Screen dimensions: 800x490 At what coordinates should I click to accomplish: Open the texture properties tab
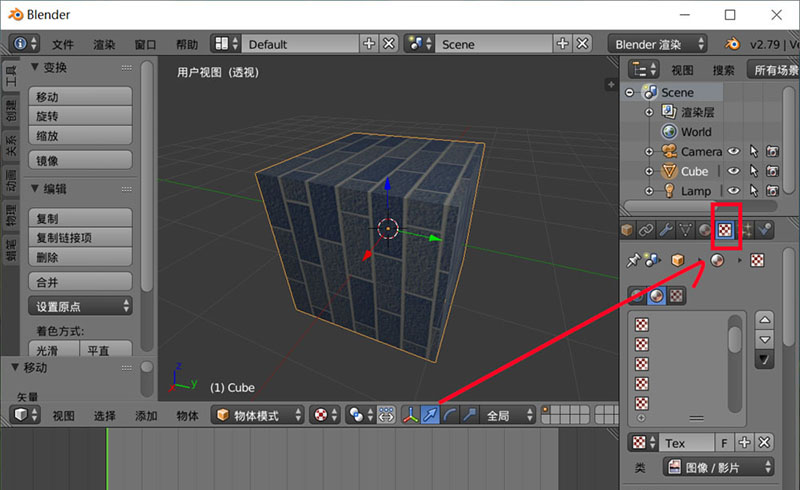point(724,230)
